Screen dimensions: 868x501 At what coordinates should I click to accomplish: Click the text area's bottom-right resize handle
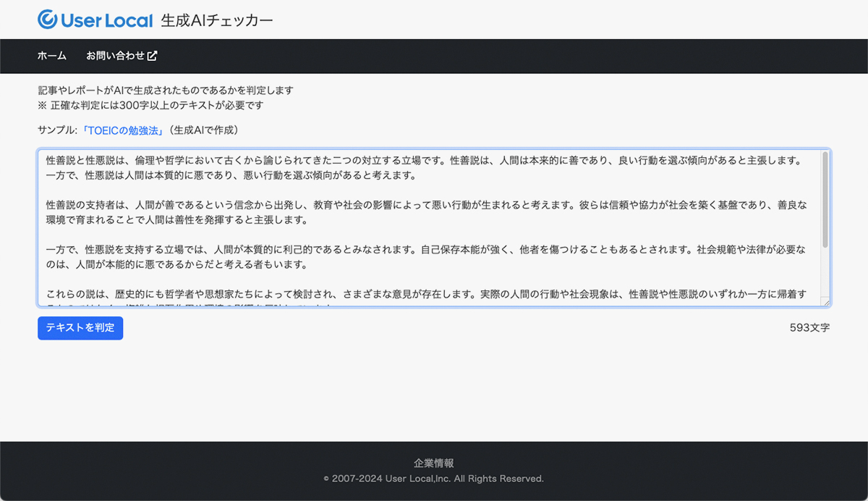click(x=826, y=303)
